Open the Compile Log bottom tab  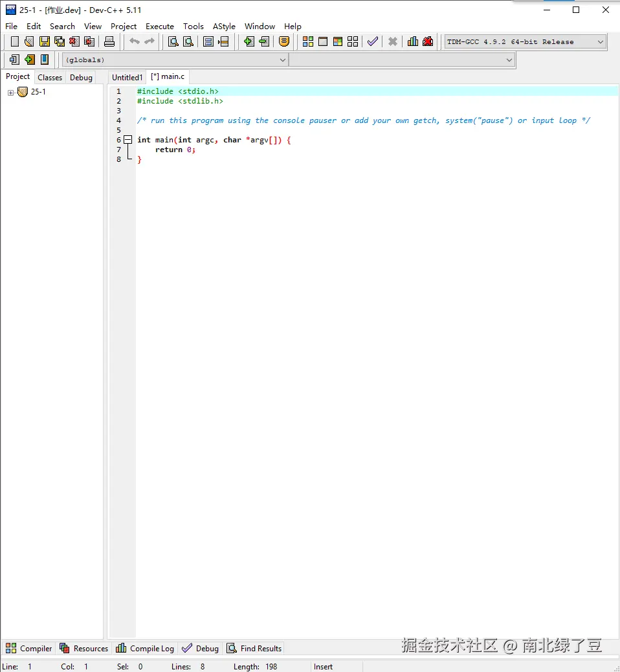[x=145, y=649]
